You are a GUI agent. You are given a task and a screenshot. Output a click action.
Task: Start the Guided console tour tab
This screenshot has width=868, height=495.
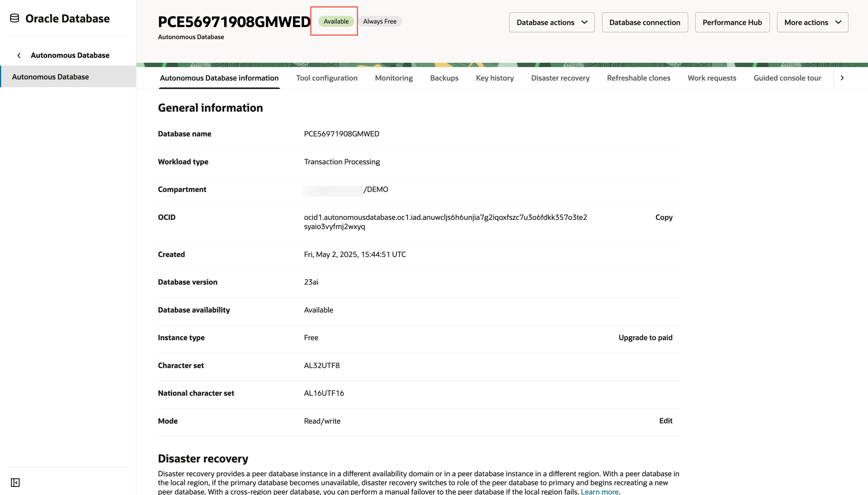pyautogui.click(x=787, y=78)
